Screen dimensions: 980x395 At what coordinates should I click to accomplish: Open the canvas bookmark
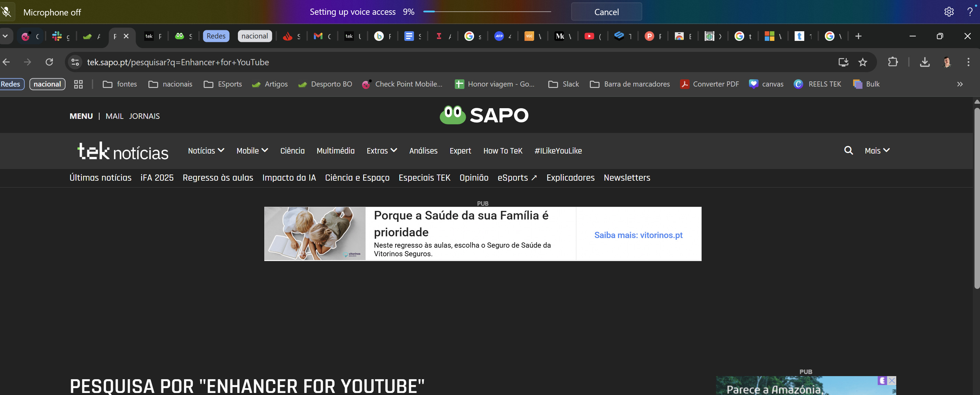766,84
